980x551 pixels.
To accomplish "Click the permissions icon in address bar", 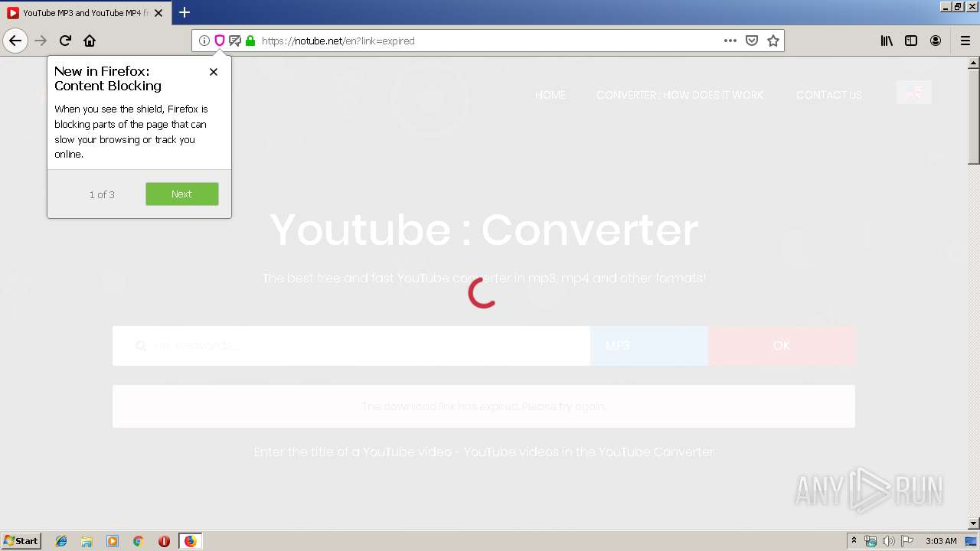I will coord(235,41).
